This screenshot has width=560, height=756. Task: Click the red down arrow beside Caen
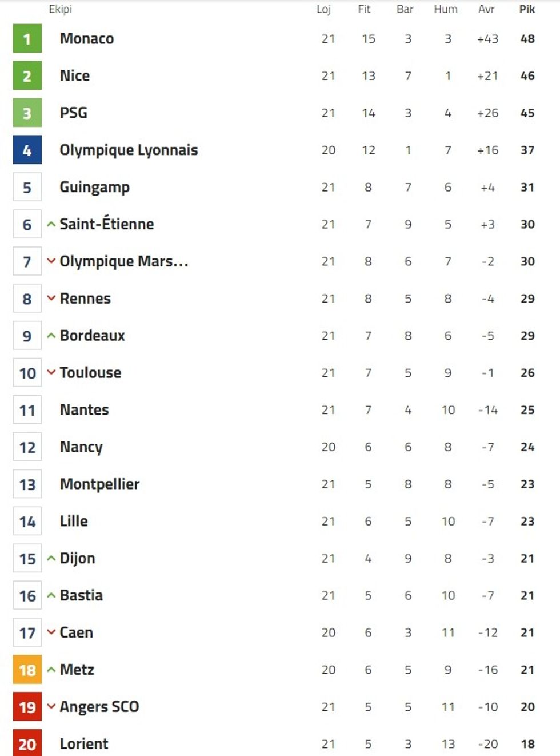(51, 632)
